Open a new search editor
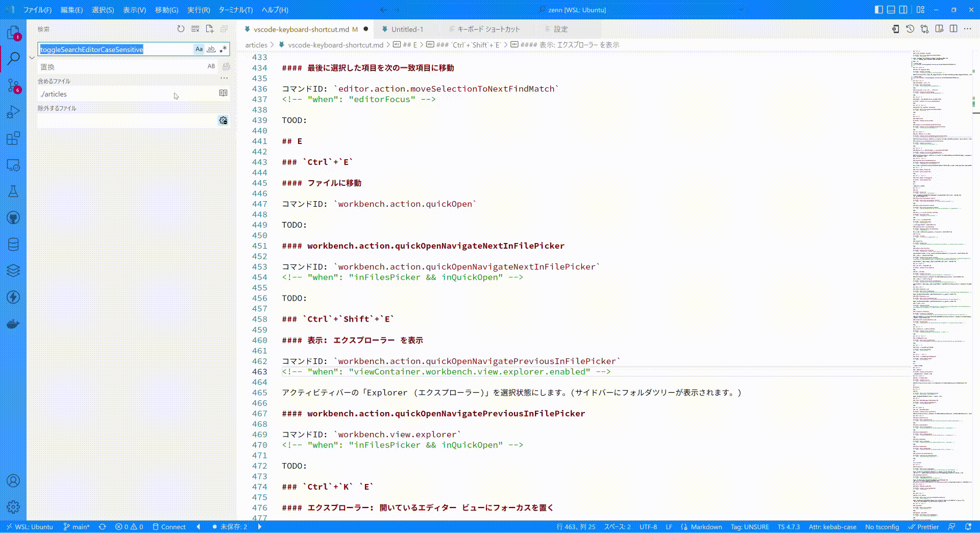The image size is (980, 533). [x=209, y=29]
